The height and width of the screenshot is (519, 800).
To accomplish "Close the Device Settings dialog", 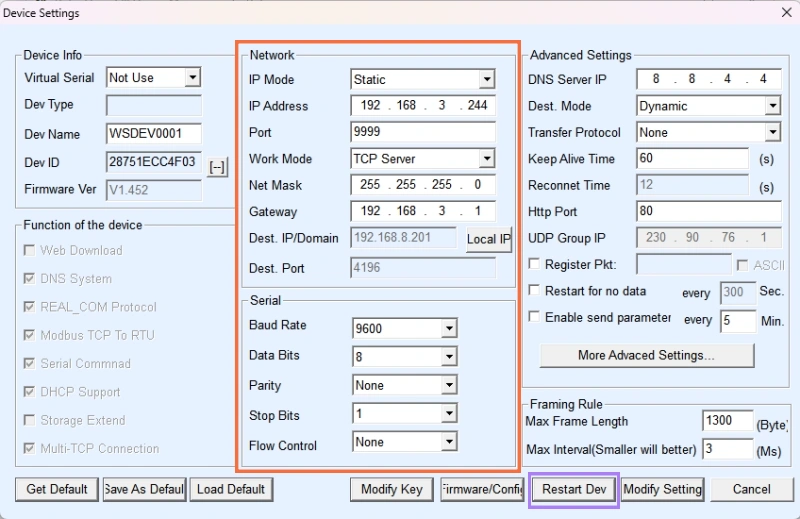I will pyautogui.click(x=786, y=12).
